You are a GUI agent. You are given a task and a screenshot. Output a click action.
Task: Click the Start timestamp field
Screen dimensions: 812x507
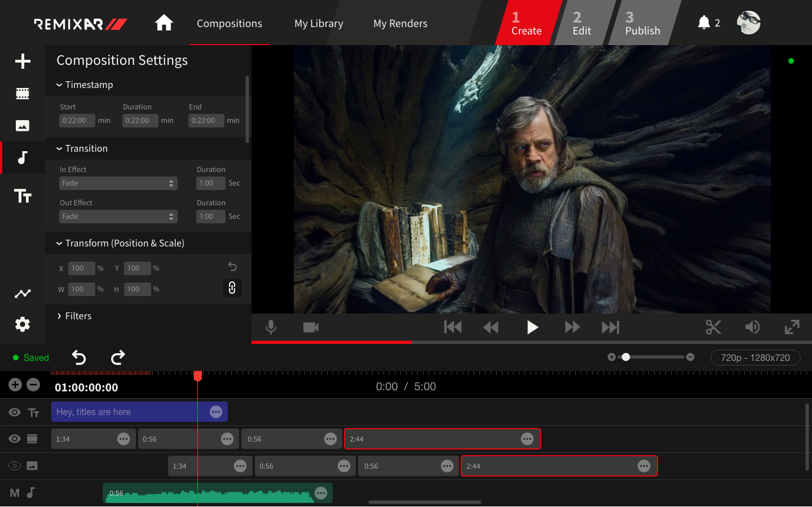coord(77,121)
